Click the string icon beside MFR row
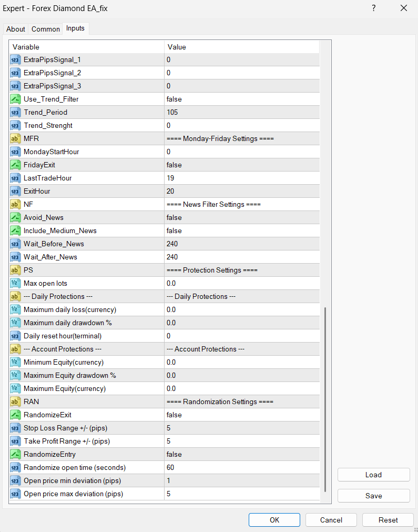Viewport: 418px width, 532px height. (15, 139)
